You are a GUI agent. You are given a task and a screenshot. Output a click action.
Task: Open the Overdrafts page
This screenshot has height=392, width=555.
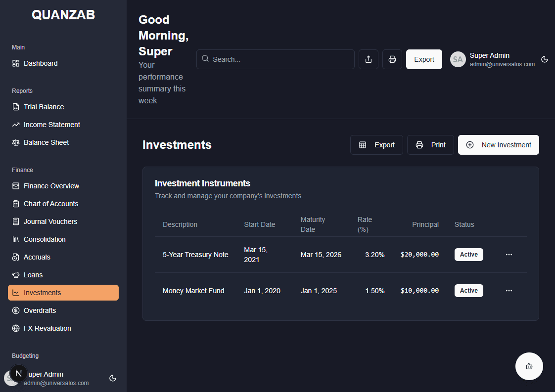(x=63, y=310)
